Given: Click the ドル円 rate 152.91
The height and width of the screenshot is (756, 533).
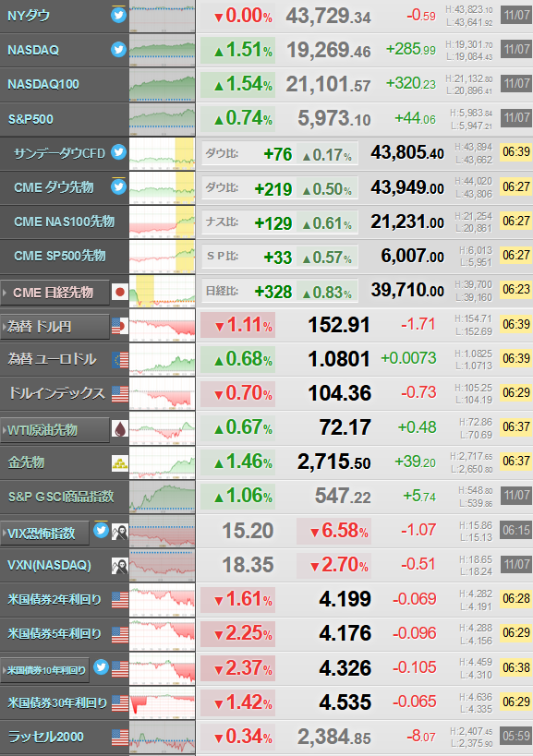Looking at the screenshot, I should tap(339, 325).
